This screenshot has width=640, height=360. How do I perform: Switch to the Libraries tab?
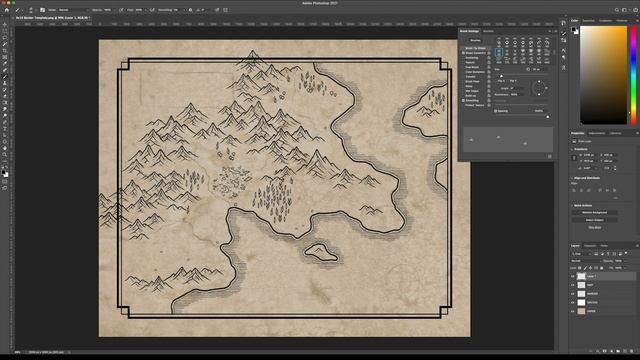pos(616,133)
